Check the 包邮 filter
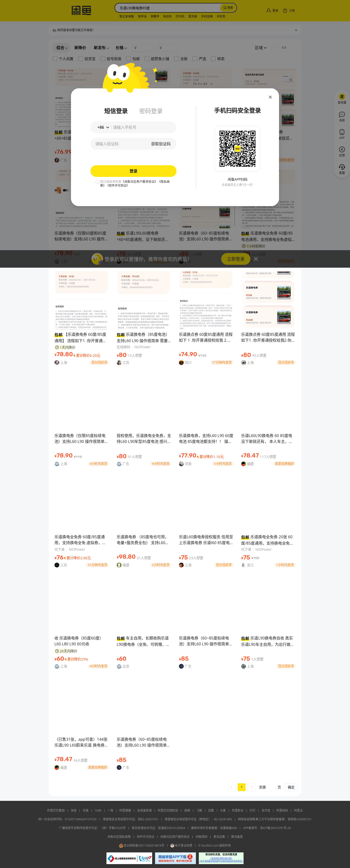The image size is (350, 868). click(x=129, y=59)
